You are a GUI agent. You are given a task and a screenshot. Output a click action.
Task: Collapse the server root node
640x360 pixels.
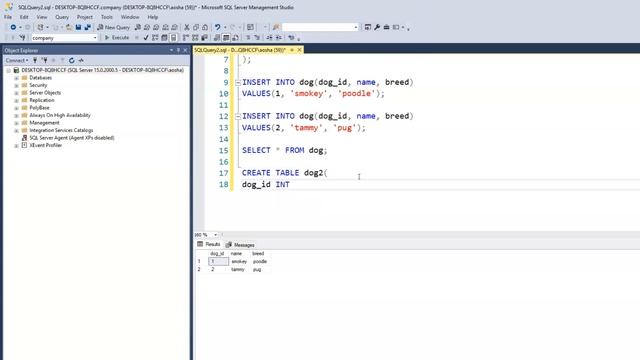pyautogui.click(x=9, y=71)
